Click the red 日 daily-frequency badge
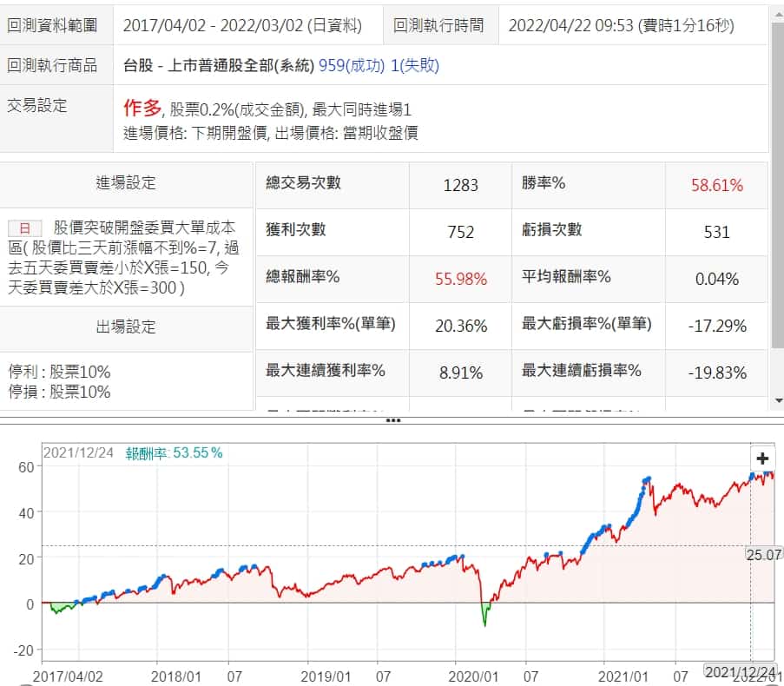Viewport: 784px width, 686px height. 25,228
